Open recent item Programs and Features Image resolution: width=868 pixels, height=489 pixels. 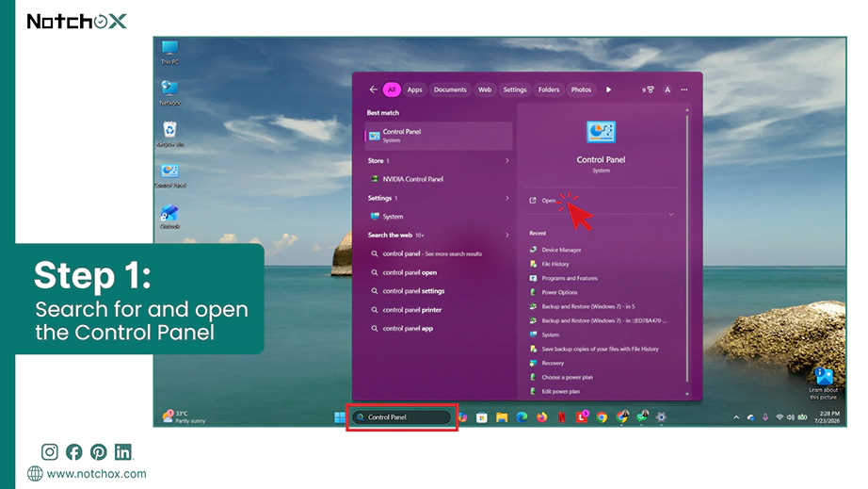tap(570, 278)
